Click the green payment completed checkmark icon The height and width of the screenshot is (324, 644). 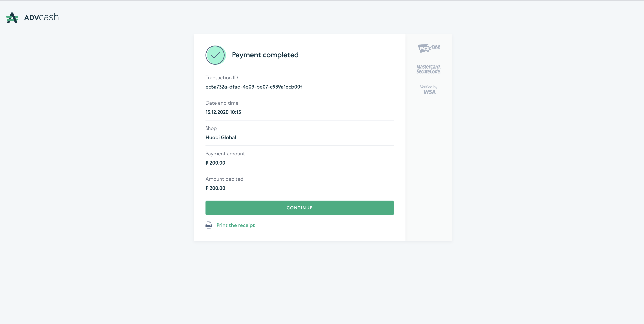[x=216, y=55]
